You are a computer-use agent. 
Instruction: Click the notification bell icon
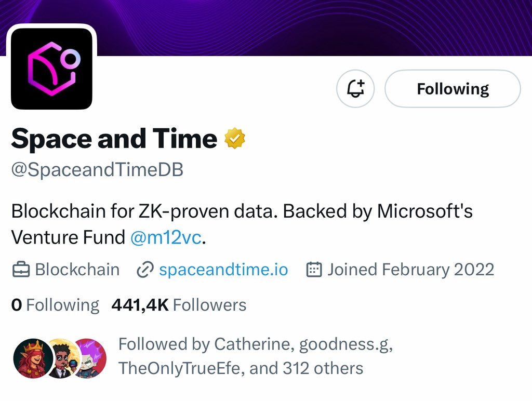(x=355, y=88)
